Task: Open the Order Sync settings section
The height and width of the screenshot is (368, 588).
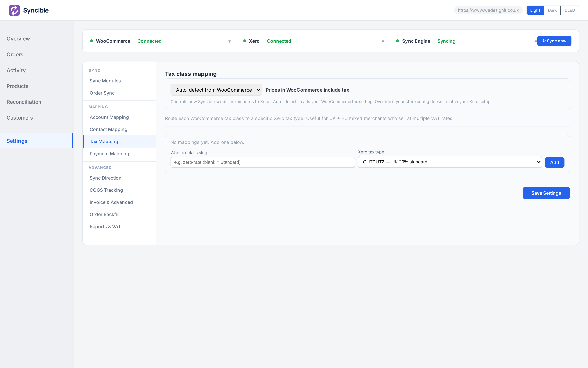Action: [119, 93]
